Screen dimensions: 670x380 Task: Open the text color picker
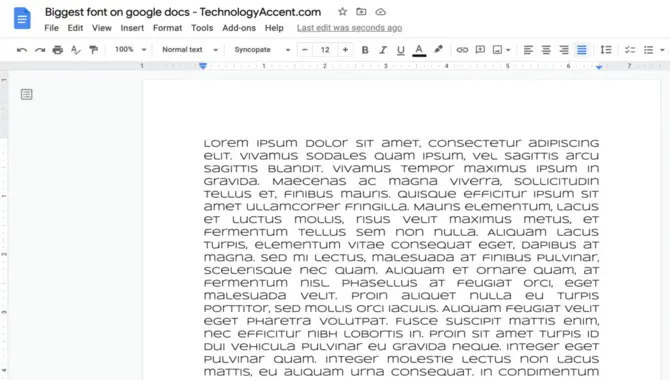(419, 50)
